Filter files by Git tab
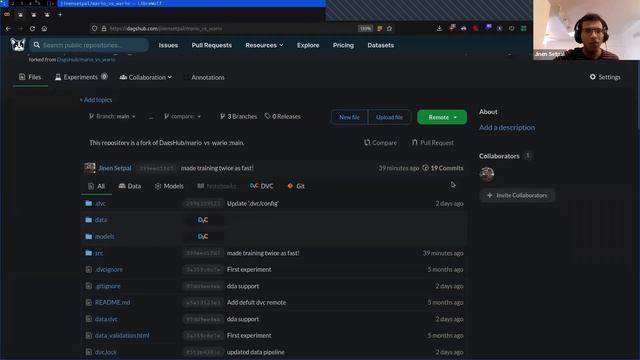Screen dimensions: 640x360 point(296,186)
